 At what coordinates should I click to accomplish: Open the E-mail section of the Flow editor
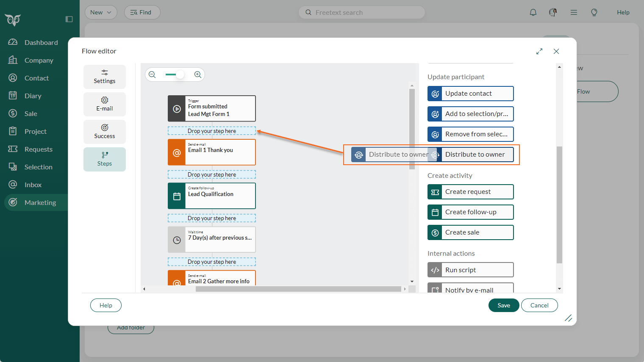pos(104,104)
